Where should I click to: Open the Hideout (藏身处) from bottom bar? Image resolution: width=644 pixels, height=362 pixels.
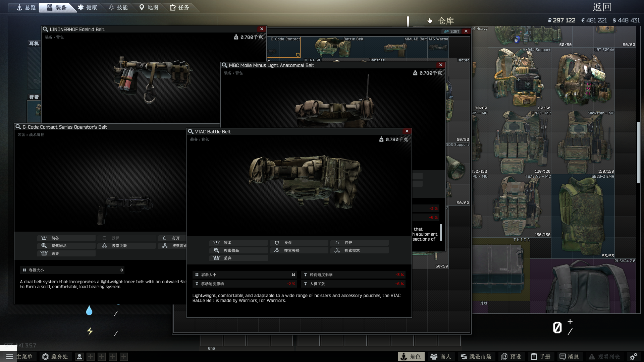(55, 357)
